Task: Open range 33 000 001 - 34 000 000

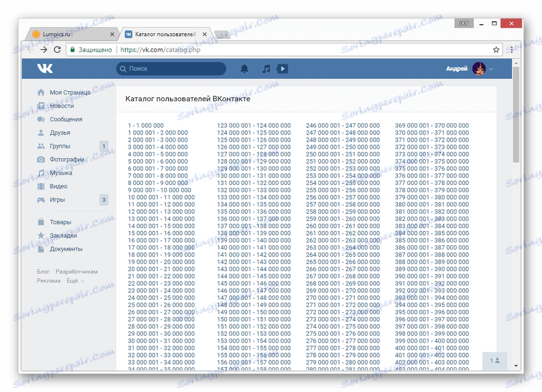Action: click(x=161, y=362)
